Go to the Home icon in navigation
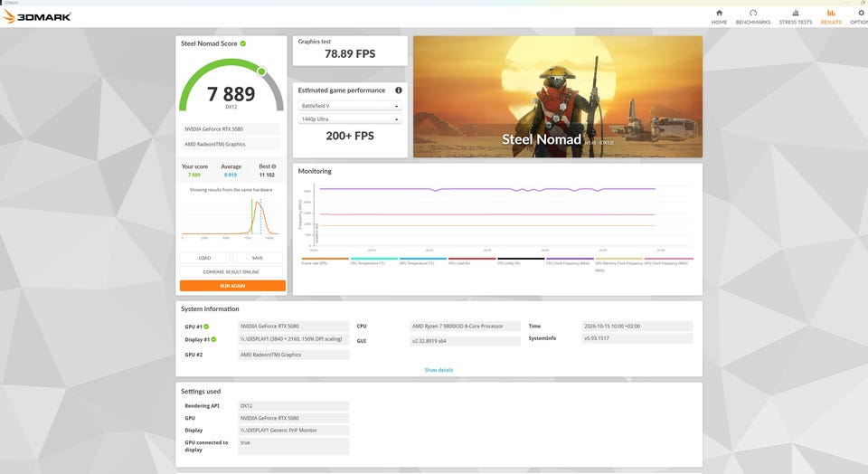Viewport: 868px width, 474px height. click(719, 13)
